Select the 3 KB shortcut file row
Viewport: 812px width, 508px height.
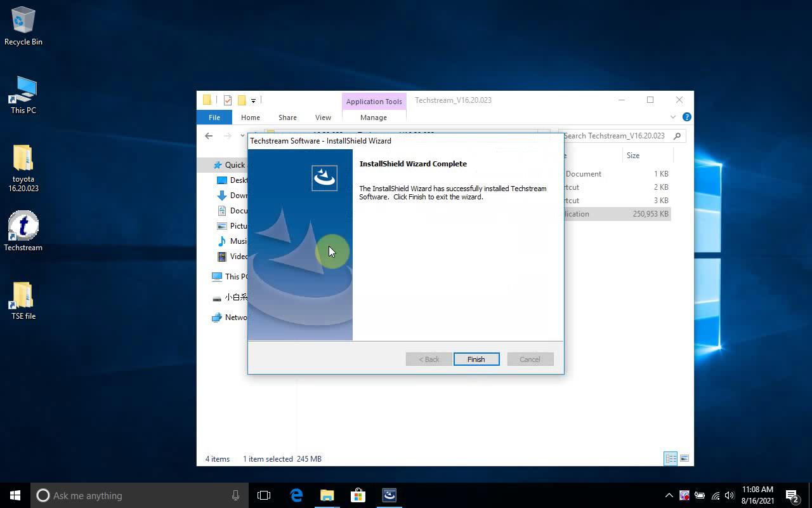click(x=617, y=201)
